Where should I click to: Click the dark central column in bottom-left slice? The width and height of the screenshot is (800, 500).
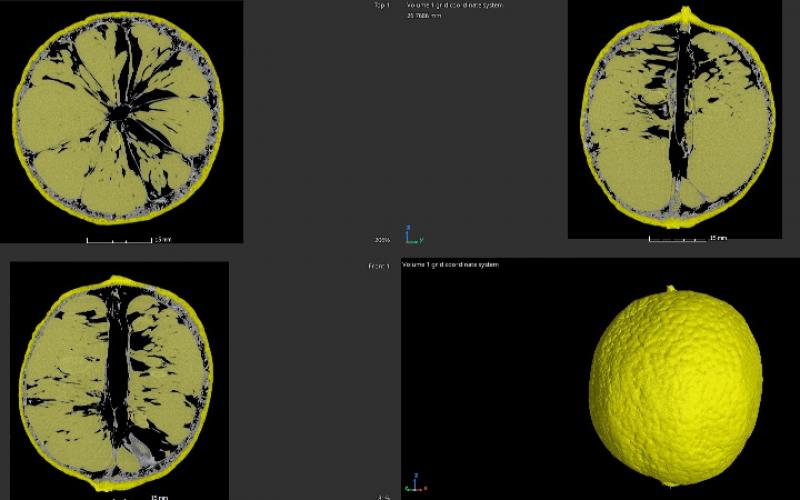(118, 370)
